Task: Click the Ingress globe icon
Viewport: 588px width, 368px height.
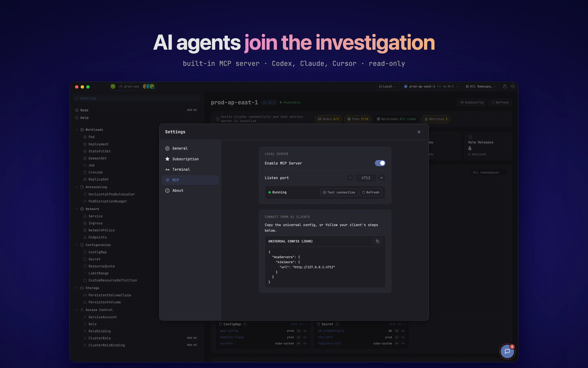Action: pos(85,223)
